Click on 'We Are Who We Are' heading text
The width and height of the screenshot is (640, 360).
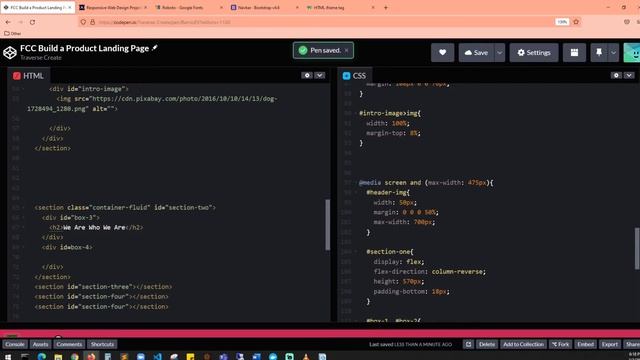click(x=94, y=227)
